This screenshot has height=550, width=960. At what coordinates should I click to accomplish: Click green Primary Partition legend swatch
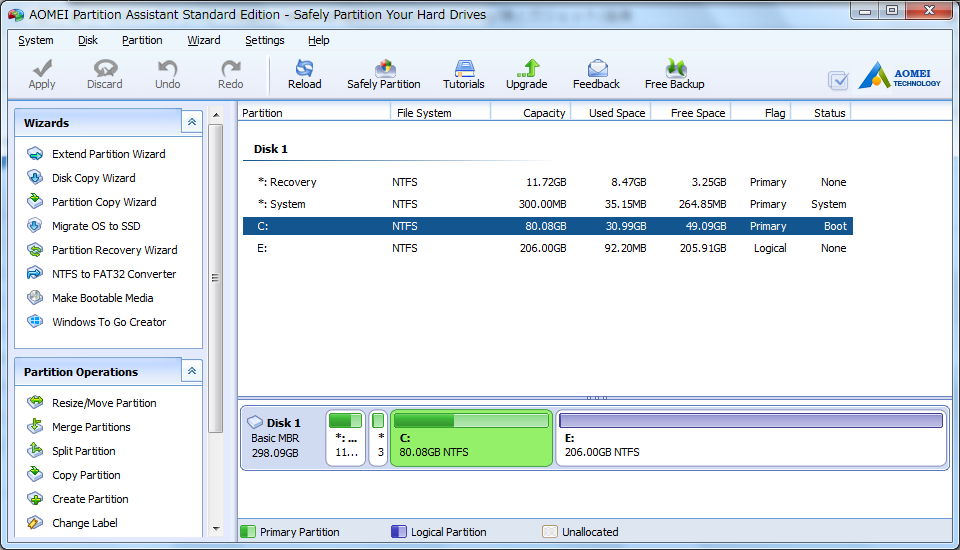(x=248, y=532)
